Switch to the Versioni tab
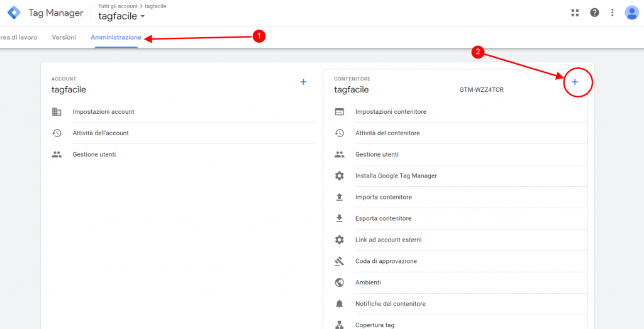Screen dimensions: 644x329 [64, 37]
